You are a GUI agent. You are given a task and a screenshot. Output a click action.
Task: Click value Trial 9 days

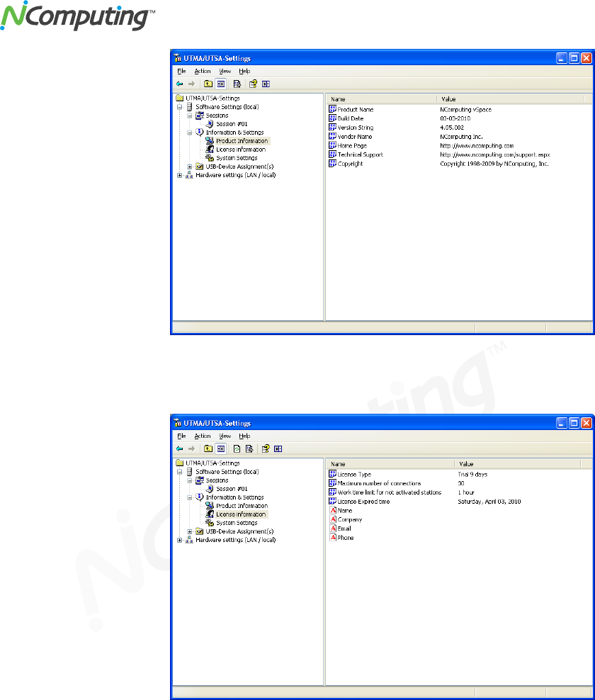coord(472,474)
